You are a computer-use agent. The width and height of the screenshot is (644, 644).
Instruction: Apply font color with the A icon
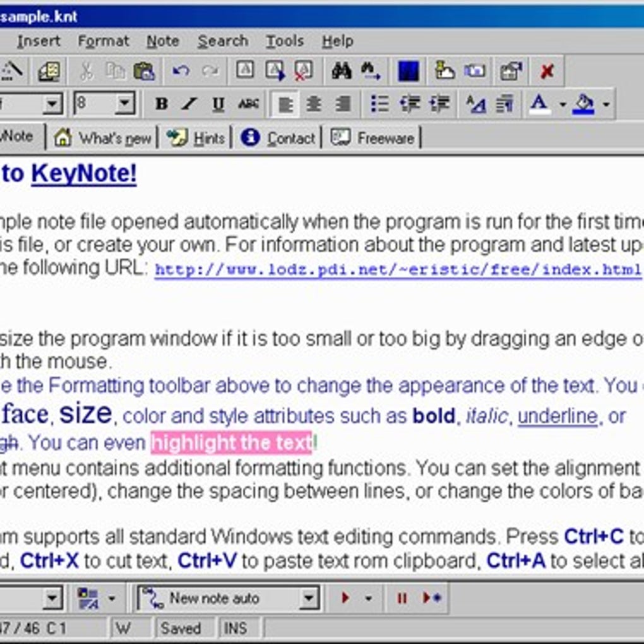540,104
